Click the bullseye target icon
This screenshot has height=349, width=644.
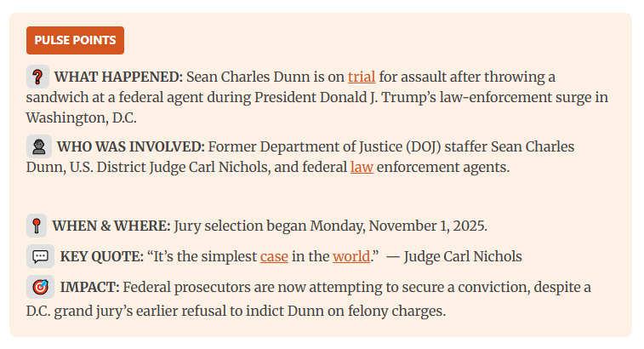click(x=39, y=287)
